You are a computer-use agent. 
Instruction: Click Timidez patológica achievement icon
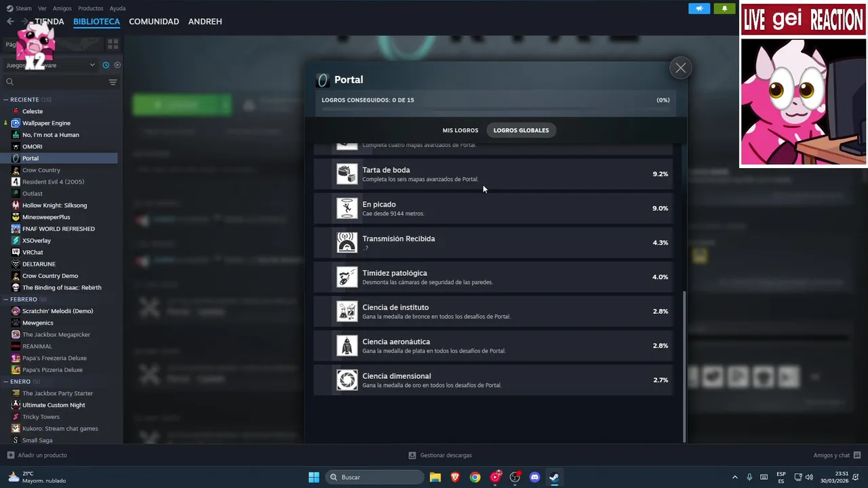tap(347, 277)
